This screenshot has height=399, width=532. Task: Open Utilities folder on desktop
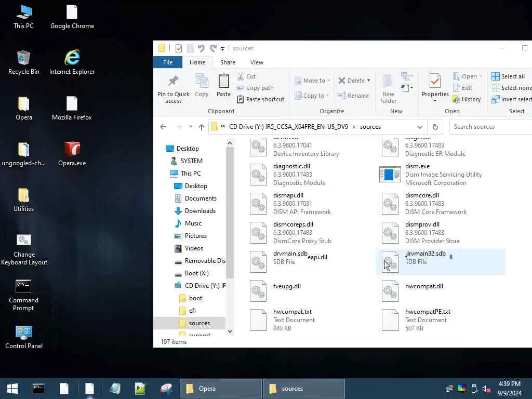23,200
